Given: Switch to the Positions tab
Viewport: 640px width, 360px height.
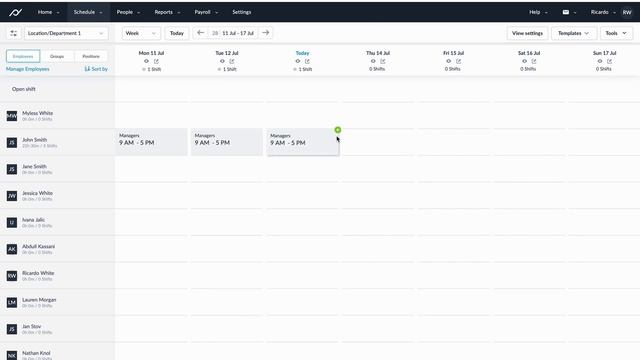Looking at the screenshot, I should [91, 56].
